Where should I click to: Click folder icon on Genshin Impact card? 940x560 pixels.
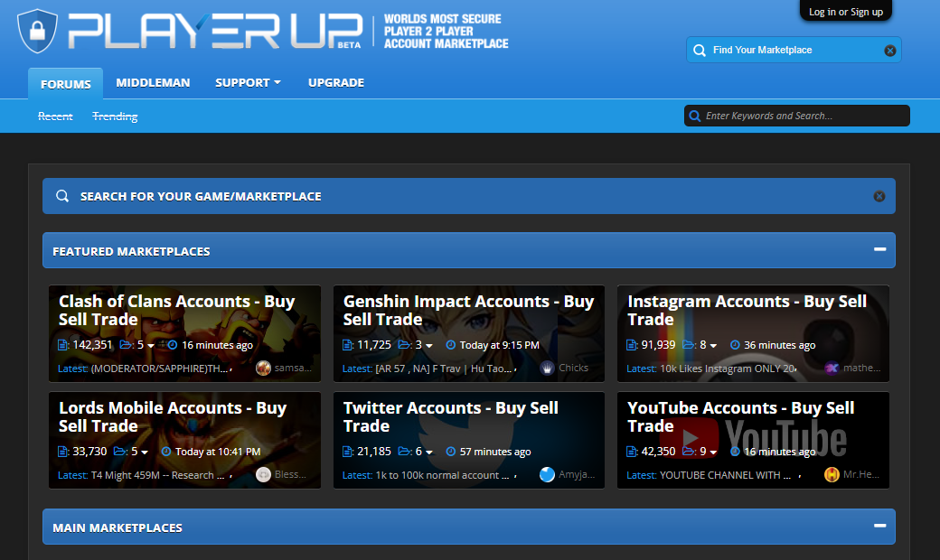point(405,344)
